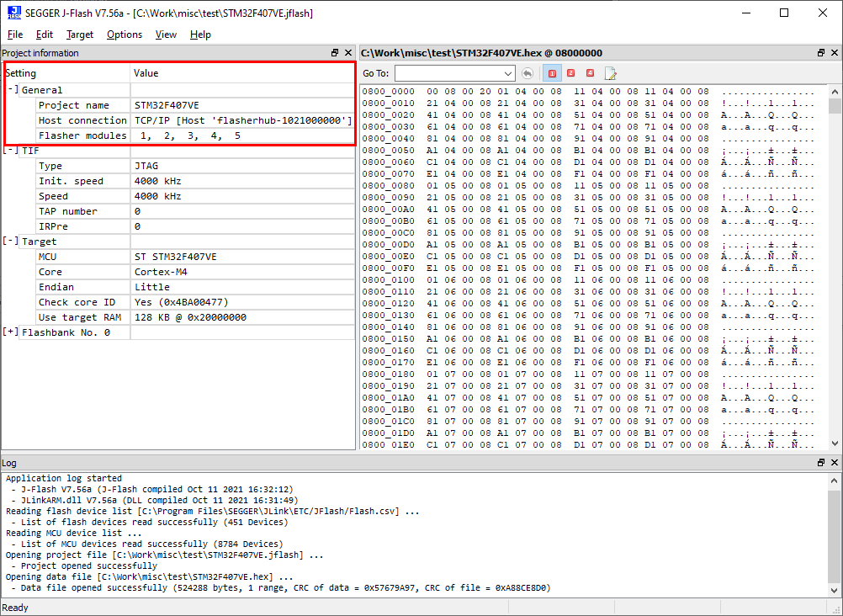Collapse the General settings group

(x=11, y=90)
